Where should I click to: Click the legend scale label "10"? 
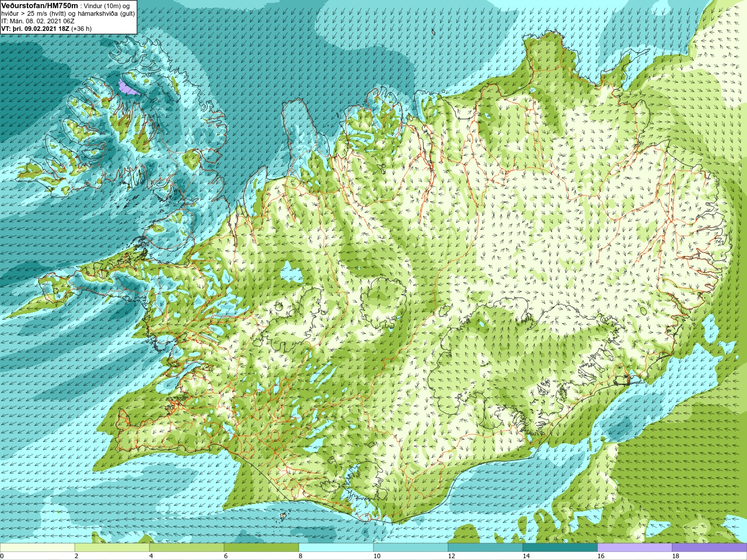tap(377, 556)
